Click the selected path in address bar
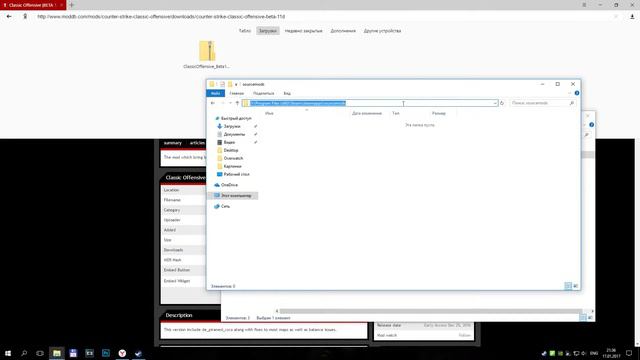 click(x=298, y=103)
